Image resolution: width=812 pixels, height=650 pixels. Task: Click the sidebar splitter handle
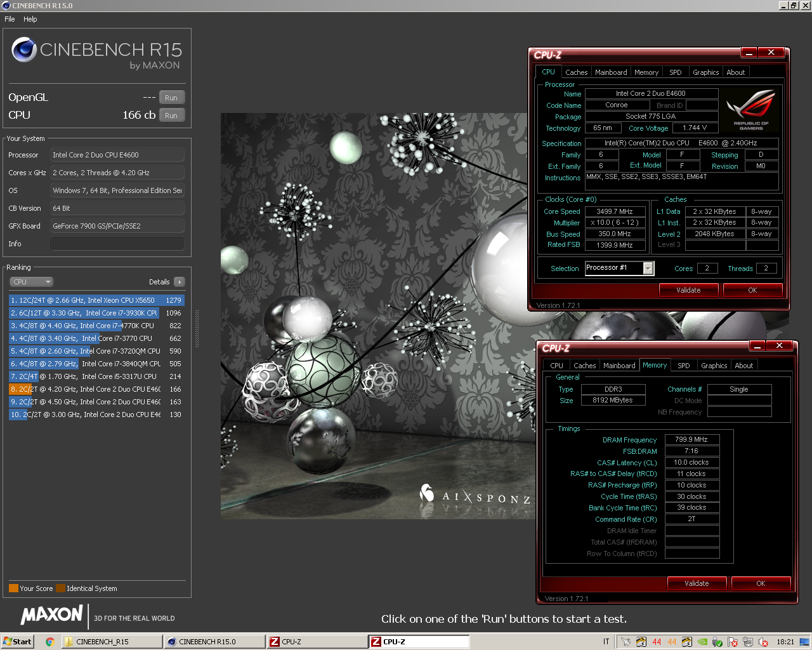(x=197, y=329)
